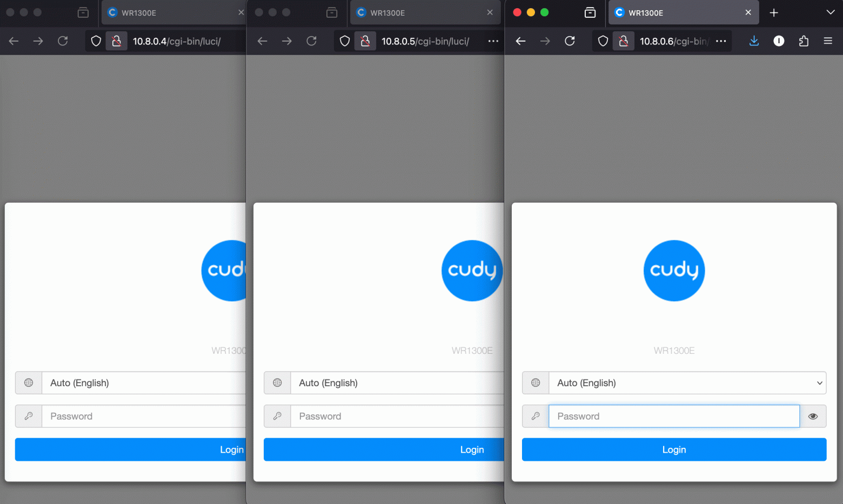This screenshot has height=504, width=843.
Task: Open page actions menu in 10.8.0.5 window
Action: [x=493, y=41]
